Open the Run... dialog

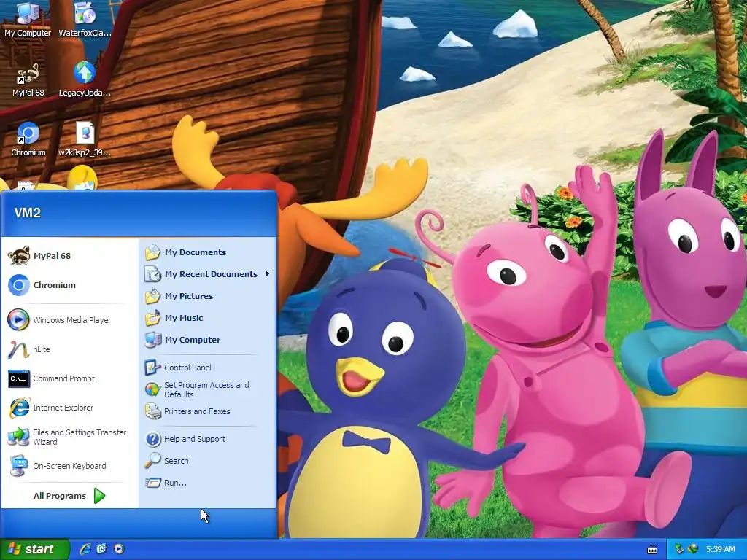click(207, 483)
